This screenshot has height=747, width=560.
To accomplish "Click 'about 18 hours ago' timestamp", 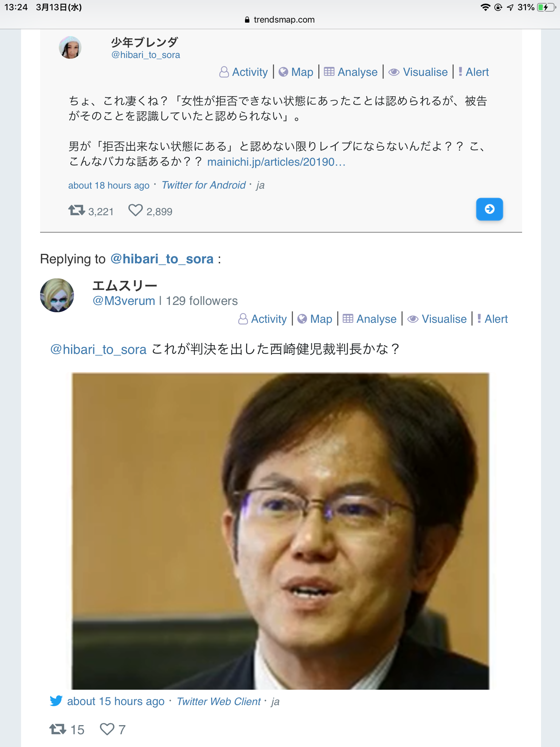I will (109, 185).
